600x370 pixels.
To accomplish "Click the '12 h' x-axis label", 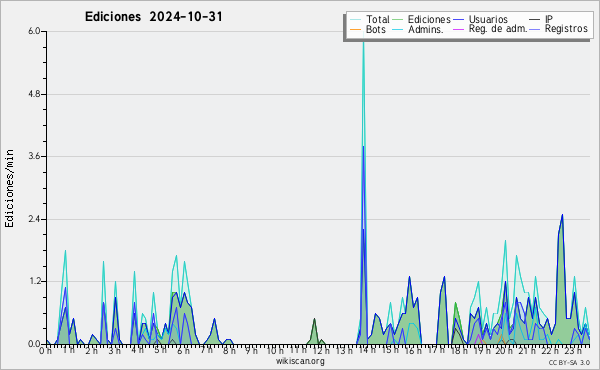I will (321, 350).
